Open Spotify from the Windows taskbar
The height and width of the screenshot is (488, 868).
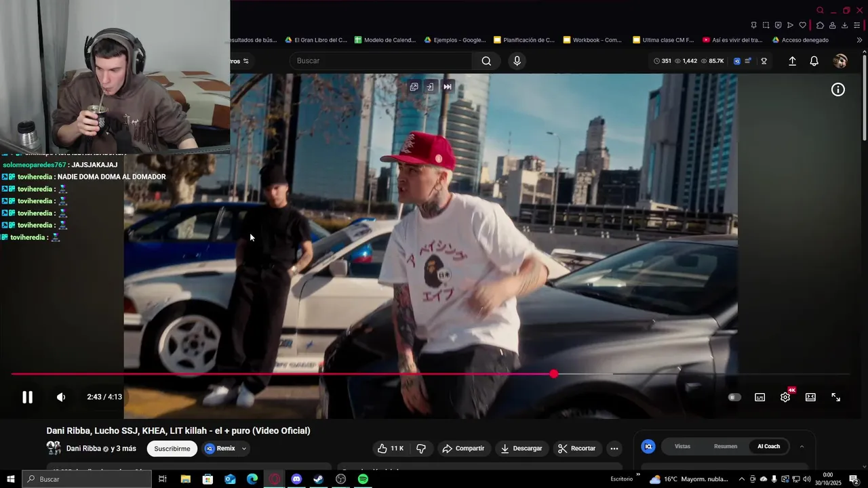pos(363,479)
